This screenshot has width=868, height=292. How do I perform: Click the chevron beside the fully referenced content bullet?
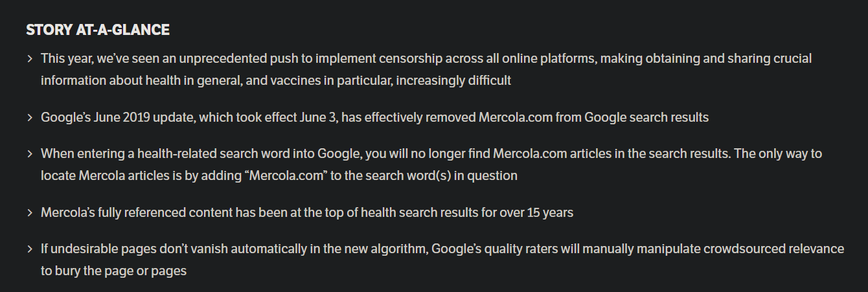click(30, 212)
